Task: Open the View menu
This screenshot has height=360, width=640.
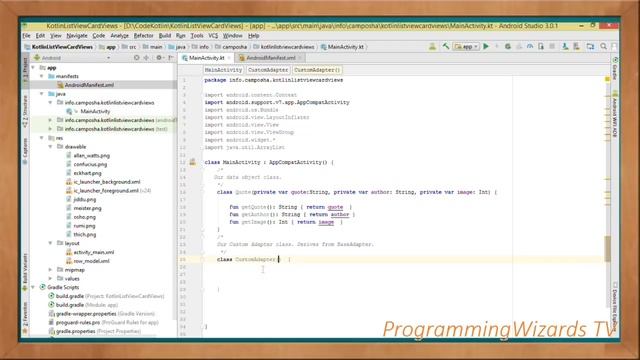Action: click(56, 36)
